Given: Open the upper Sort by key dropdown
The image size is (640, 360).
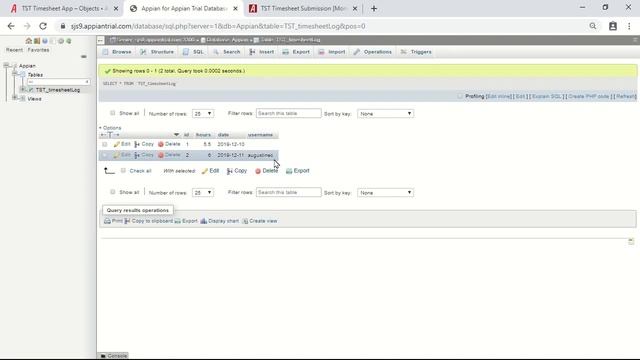Looking at the screenshot, I should point(385,113).
